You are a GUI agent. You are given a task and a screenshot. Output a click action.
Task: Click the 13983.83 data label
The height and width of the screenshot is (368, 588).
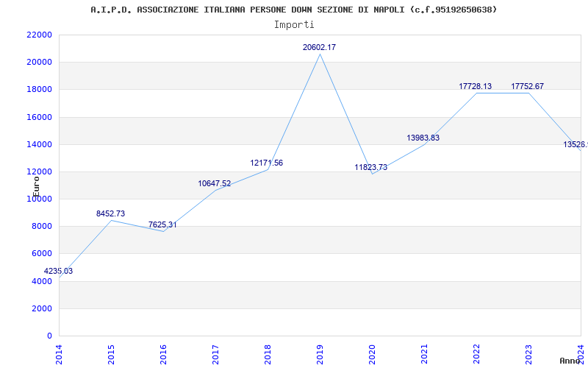click(423, 138)
